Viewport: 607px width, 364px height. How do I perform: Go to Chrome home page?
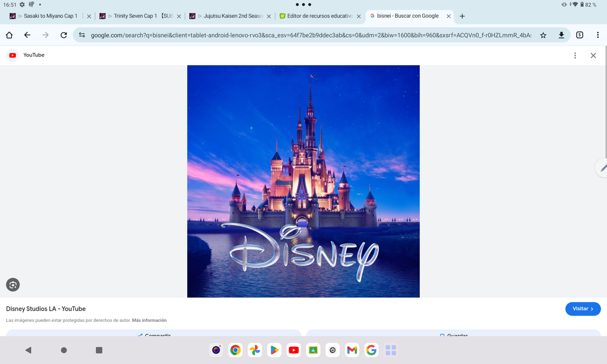[x=9, y=35]
